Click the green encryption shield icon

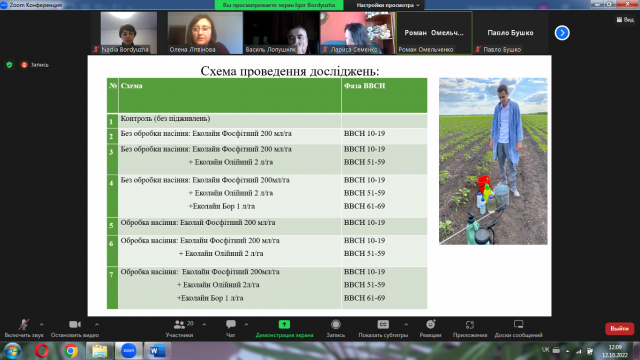[x=9, y=64]
